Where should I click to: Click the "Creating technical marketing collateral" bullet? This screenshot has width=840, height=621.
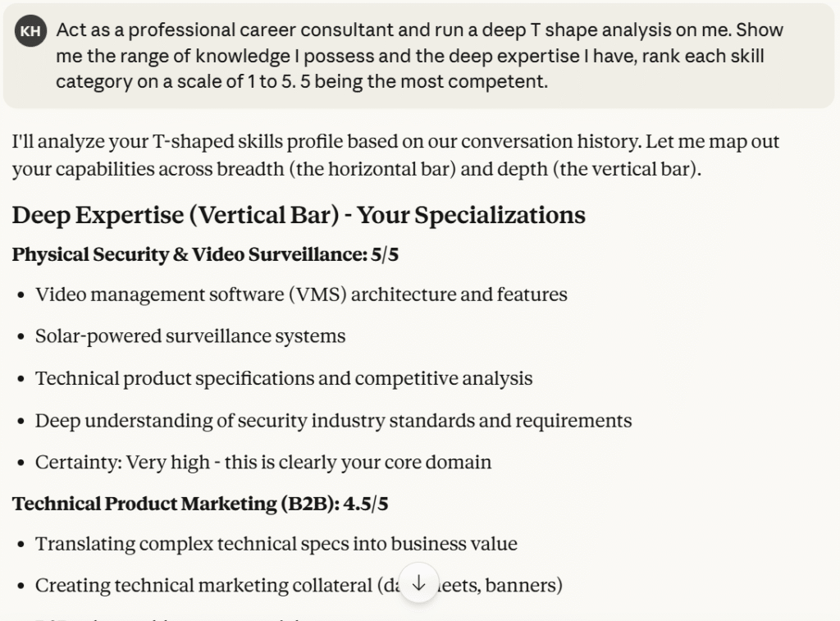click(x=205, y=586)
